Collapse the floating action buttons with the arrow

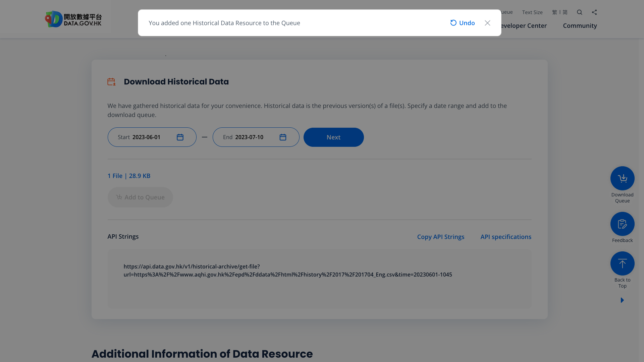click(622, 300)
